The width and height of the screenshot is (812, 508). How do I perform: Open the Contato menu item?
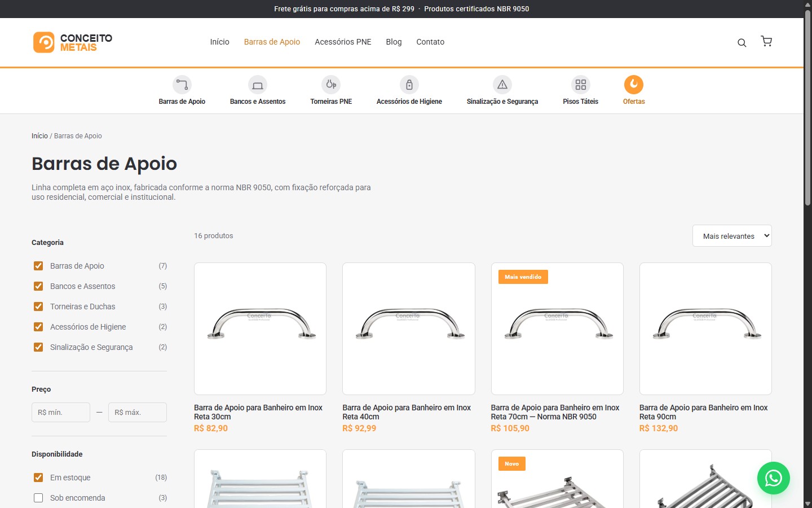(x=430, y=42)
